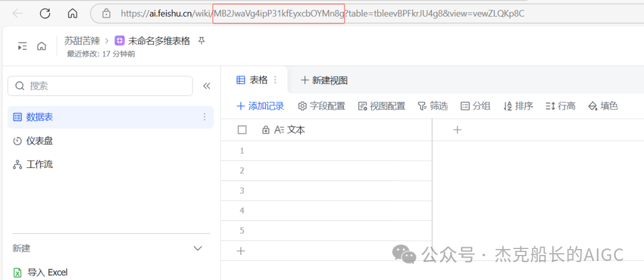644x280 pixels.
Task: Open 字段配置 settings
Action: 321,106
